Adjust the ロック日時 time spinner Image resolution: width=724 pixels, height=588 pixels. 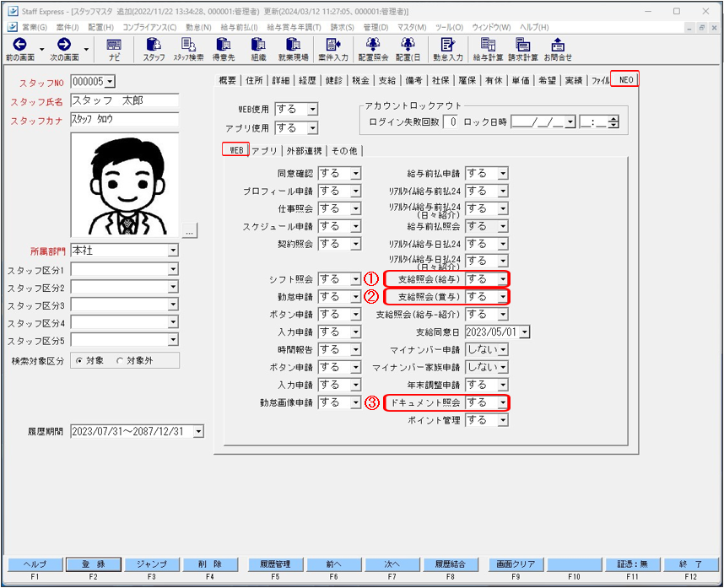coord(613,122)
